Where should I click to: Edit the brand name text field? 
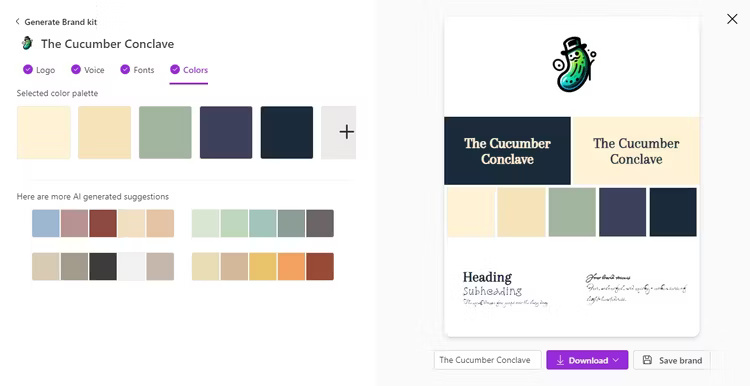coord(487,360)
